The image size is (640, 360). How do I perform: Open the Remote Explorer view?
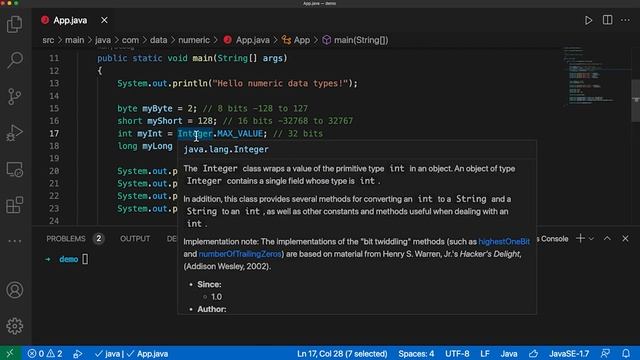click(15, 169)
